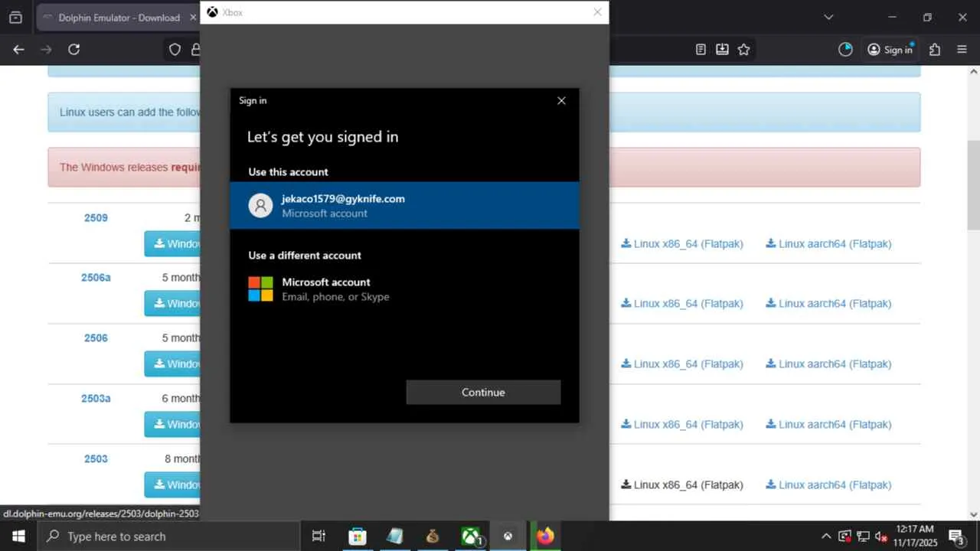
Task: Open the Windows Start menu
Action: pos(18,536)
